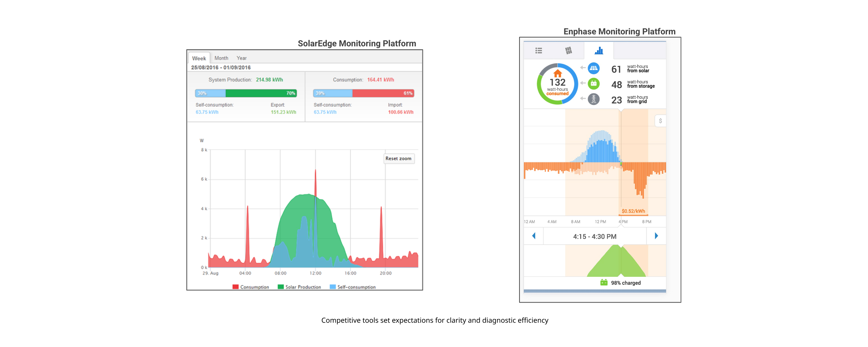The width and height of the screenshot is (868, 347).
Task: Click the green storage battery icon
Action: (593, 84)
